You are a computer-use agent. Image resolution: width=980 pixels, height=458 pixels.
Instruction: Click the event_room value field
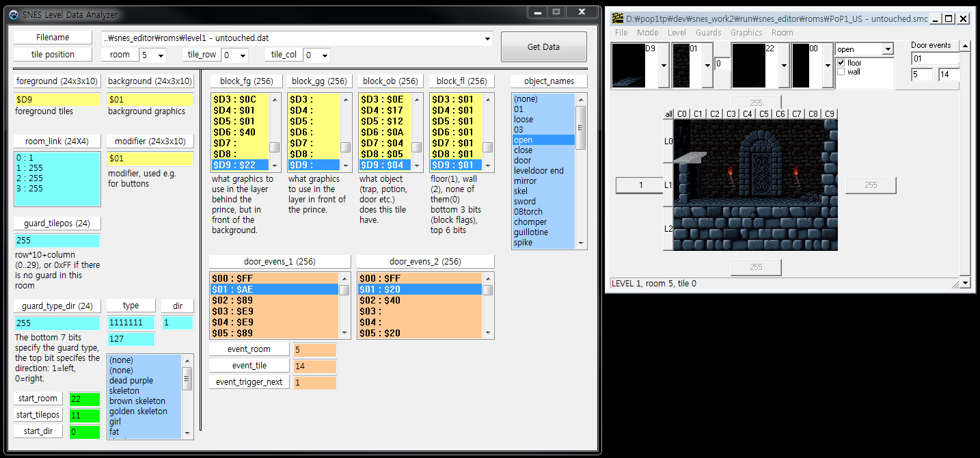pyautogui.click(x=314, y=349)
